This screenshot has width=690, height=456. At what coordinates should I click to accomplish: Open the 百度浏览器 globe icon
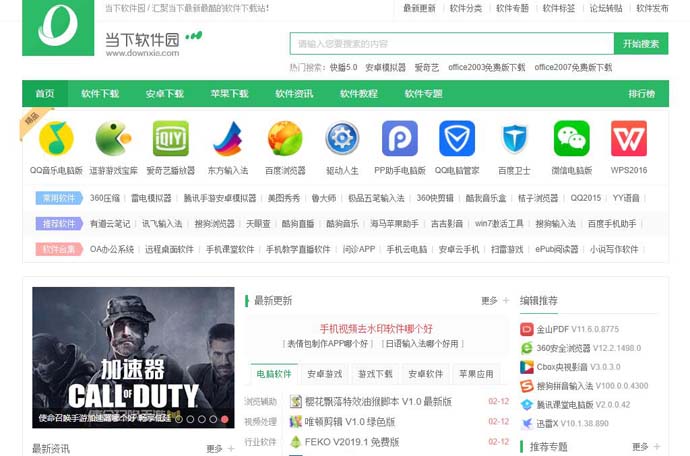[285, 138]
